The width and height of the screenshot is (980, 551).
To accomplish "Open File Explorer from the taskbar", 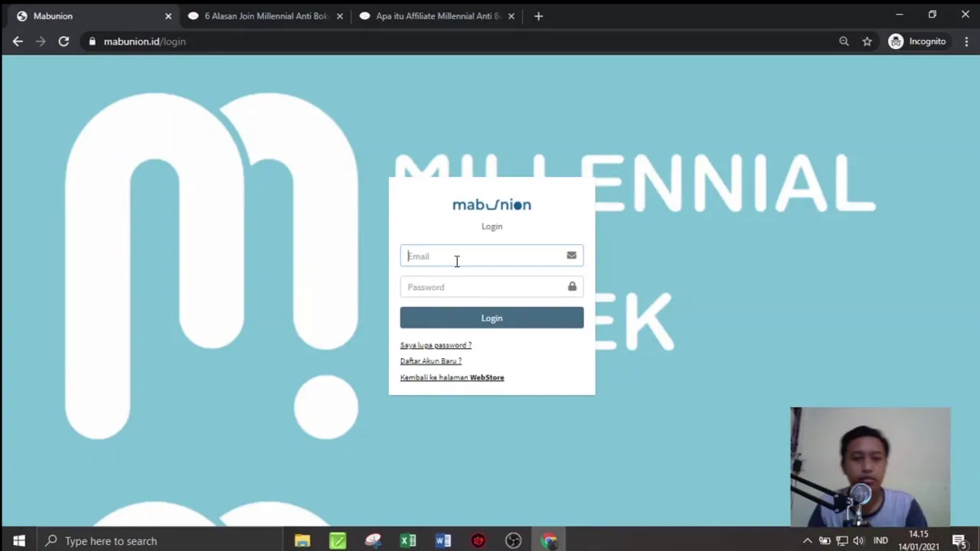I will point(302,541).
